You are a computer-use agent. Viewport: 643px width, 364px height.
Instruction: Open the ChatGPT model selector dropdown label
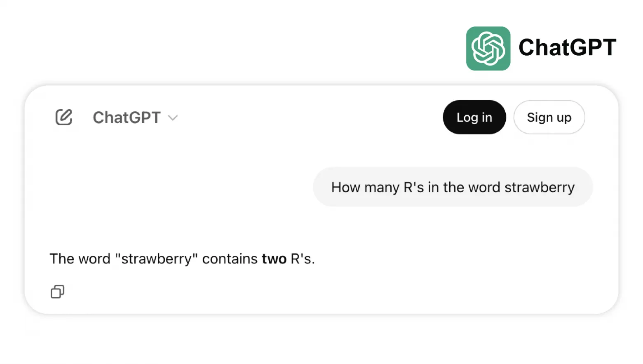(x=127, y=118)
